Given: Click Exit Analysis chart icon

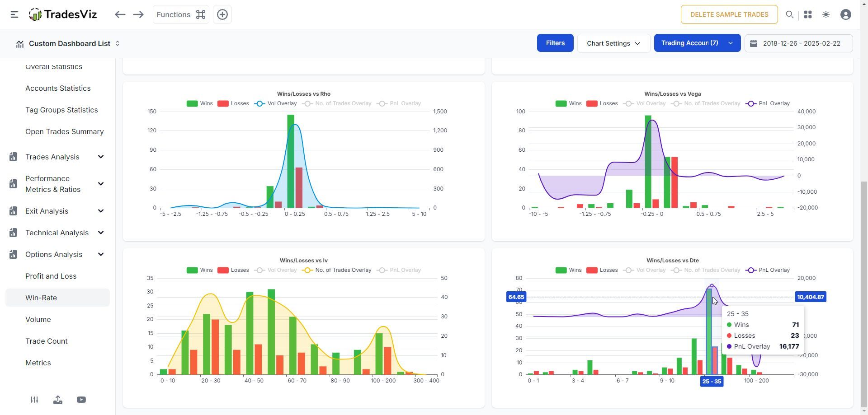Looking at the screenshot, I should (x=13, y=211).
